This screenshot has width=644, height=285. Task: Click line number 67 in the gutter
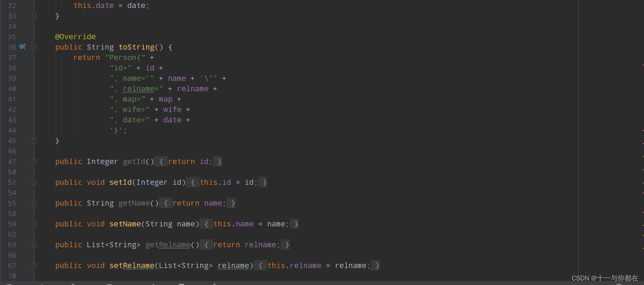tap(12, 266)
